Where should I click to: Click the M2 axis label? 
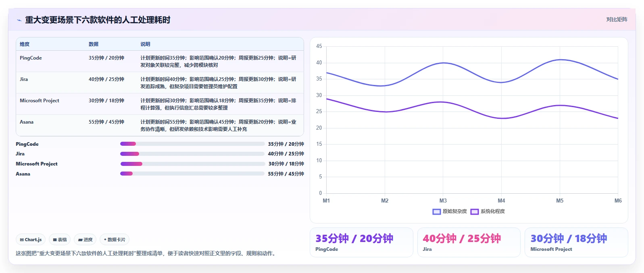pyautogui.click(x=385, y=201)
